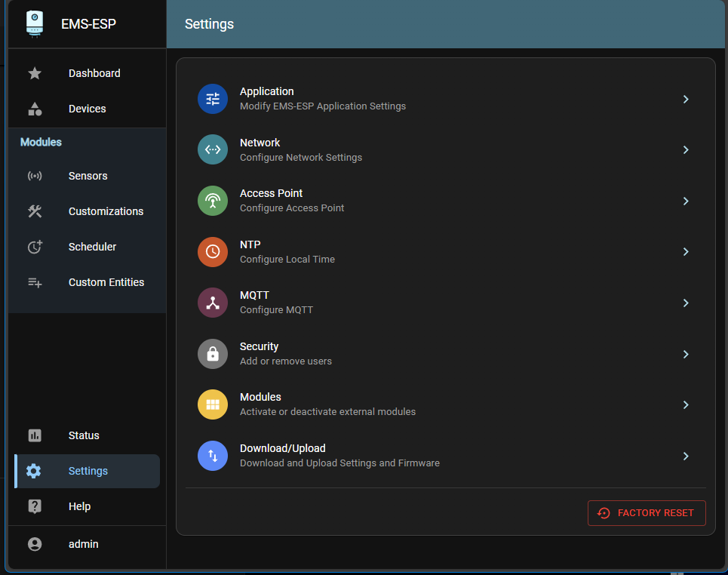Open the Help page
This screenshot has height=575, width=728.
point(79,506)
